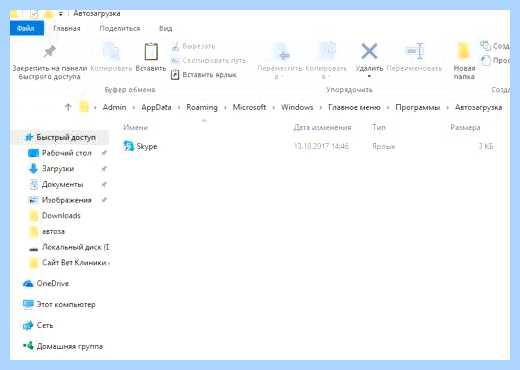Select Главное меню in the address path
Image resolution: width=520 pixels, height=370 pixels.
pos(354,107)
